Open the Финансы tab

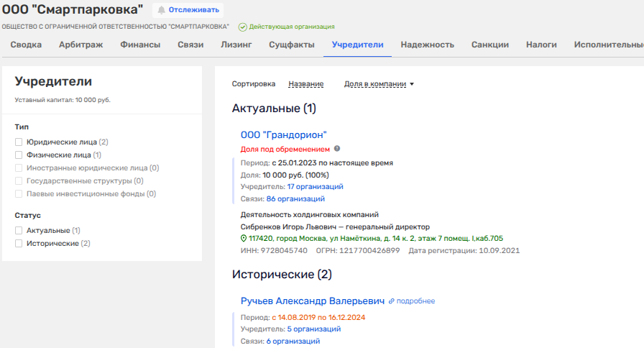pyautogui.click(x=140, y=45)
